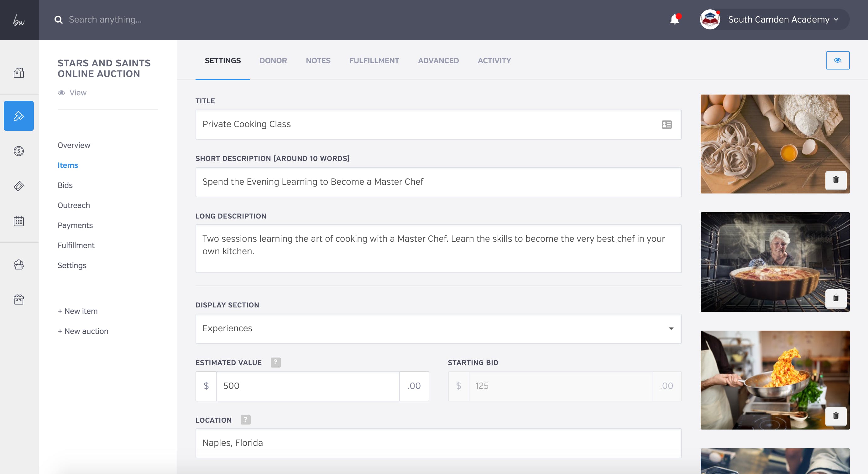Open South Camden Academy account menu
The width and height of the screenshot is (868, 474).
pos(778,19)
